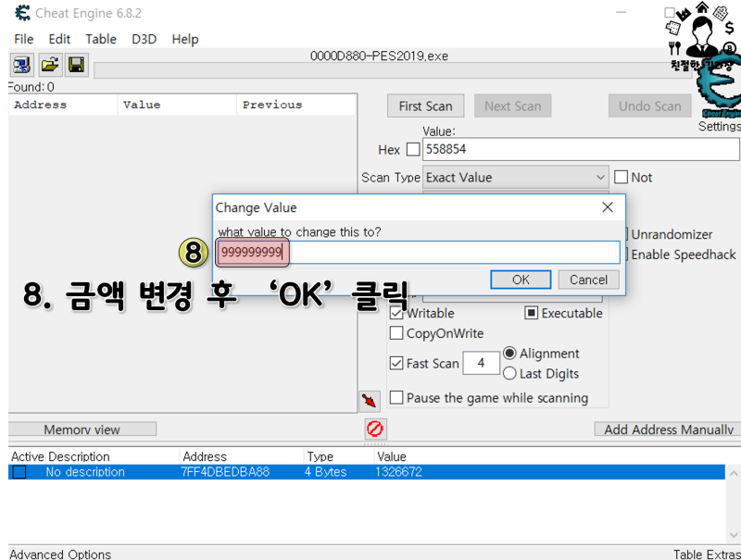Click the scan Value input field

(581, 149)
